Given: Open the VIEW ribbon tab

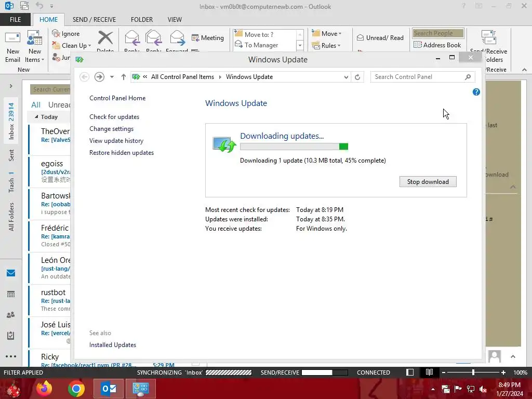Looking at the screenshot, I should 175,20.
